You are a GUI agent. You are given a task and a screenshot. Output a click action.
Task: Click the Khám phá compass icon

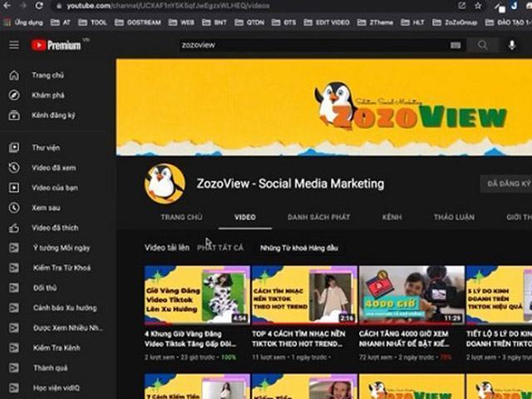[x=14, y=95]
